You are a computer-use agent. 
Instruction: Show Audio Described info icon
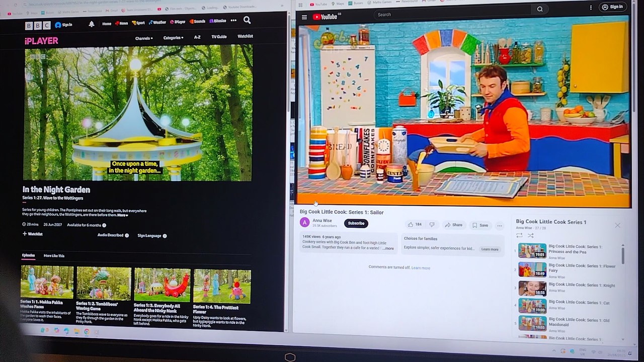coord(127,235)
